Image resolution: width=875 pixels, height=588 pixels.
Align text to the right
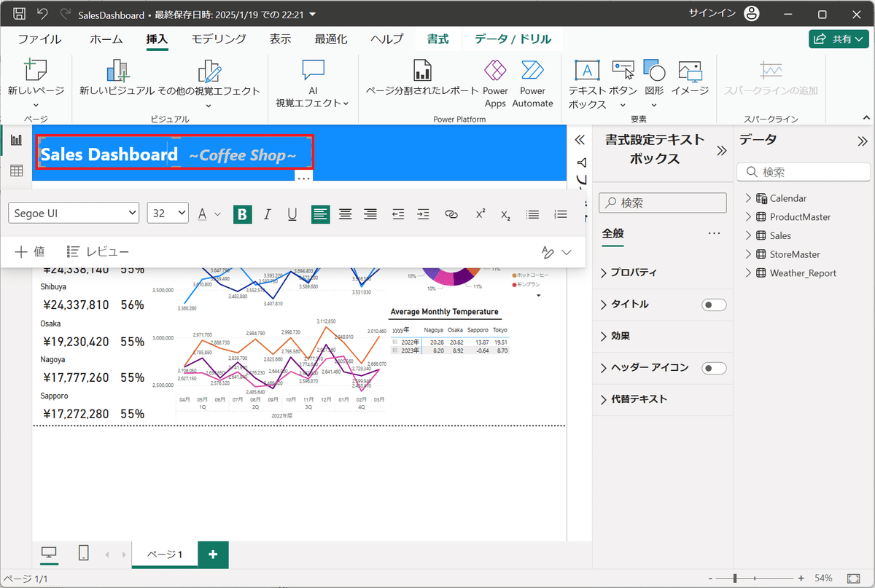370,213
